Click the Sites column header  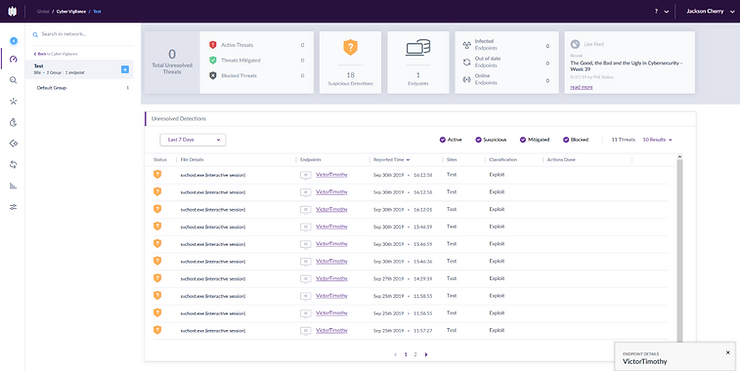tap(452, 160)
